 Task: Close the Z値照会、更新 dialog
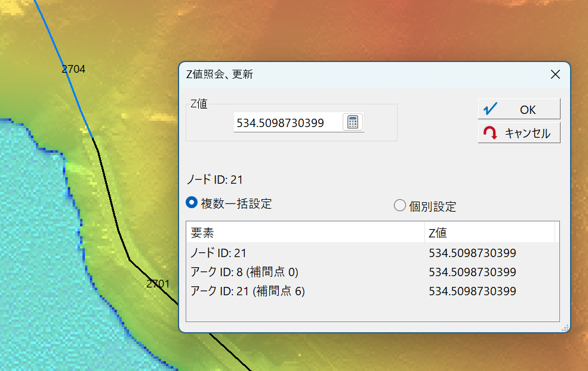click(555, 75)
